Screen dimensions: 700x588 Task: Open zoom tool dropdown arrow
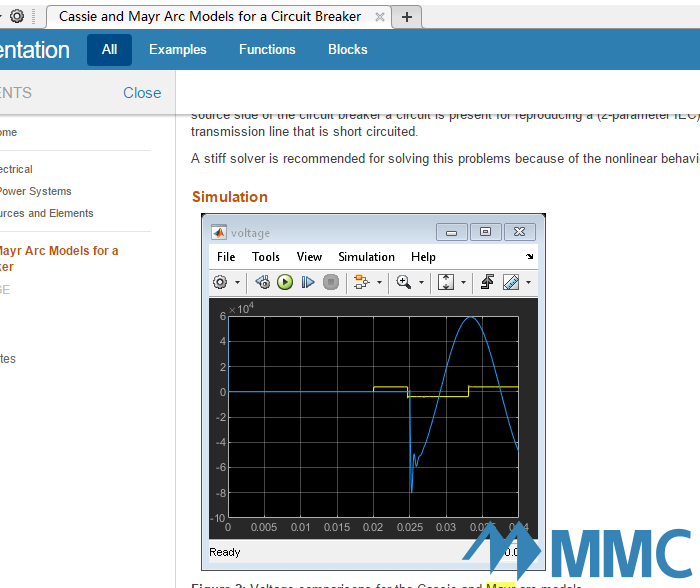[421, 283]
